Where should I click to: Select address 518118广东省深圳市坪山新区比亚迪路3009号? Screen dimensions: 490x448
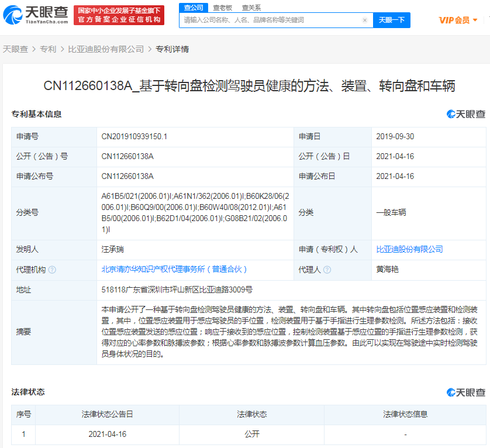click(x=177, y=290)
